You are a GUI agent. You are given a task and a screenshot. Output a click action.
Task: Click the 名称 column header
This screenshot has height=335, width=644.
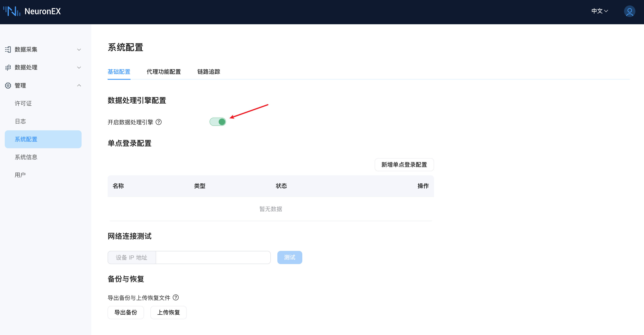point(118,186)
